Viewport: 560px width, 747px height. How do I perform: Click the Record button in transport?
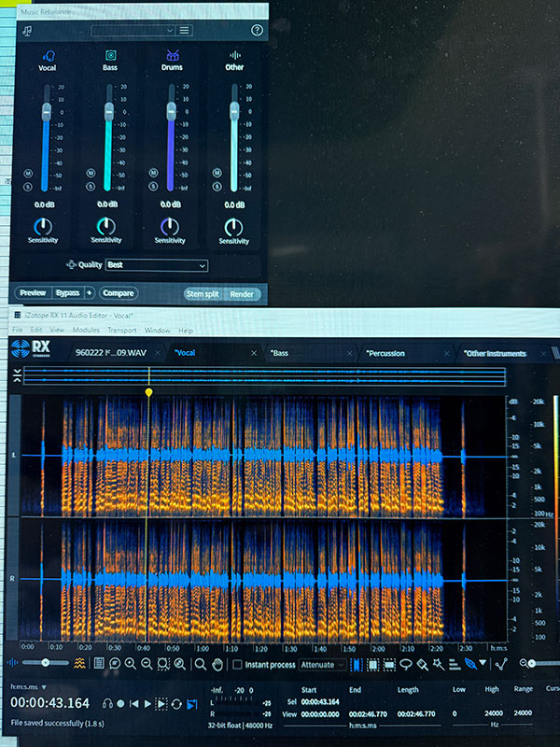pyautogui.click(x=121, y=704)
